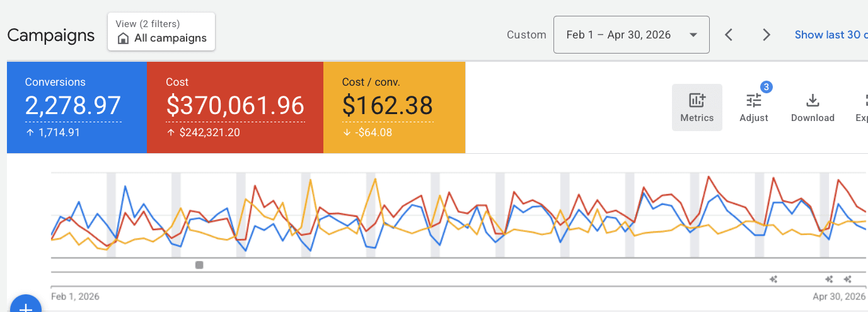
Task: Click the cost value $370,061.96
Action: 235,105
